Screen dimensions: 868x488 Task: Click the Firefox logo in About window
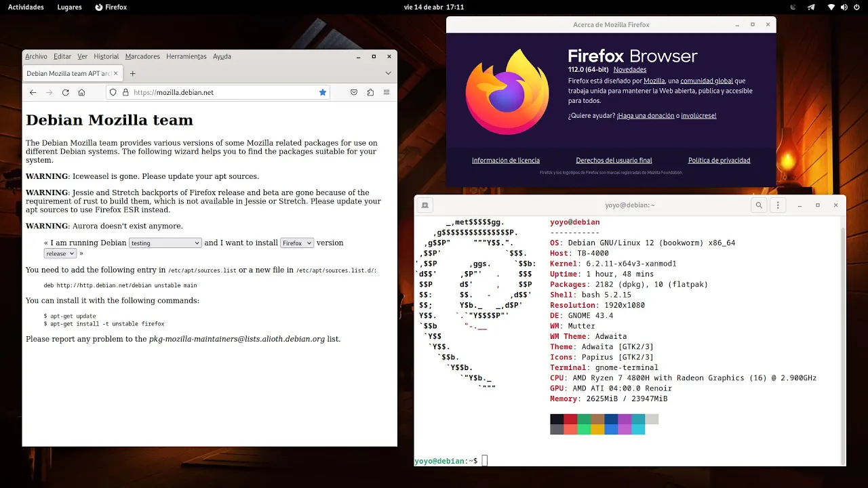tap(507, 91)
